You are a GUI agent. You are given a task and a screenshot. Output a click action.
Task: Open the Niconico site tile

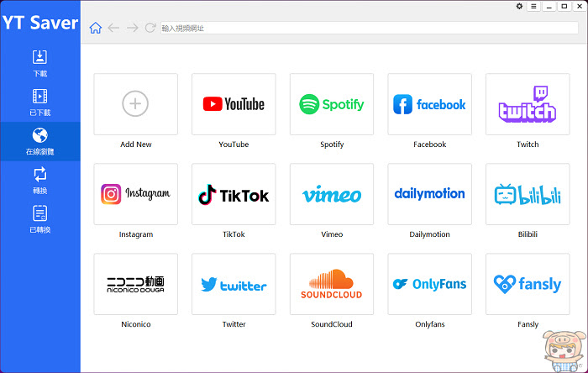(x=136, y=284)
